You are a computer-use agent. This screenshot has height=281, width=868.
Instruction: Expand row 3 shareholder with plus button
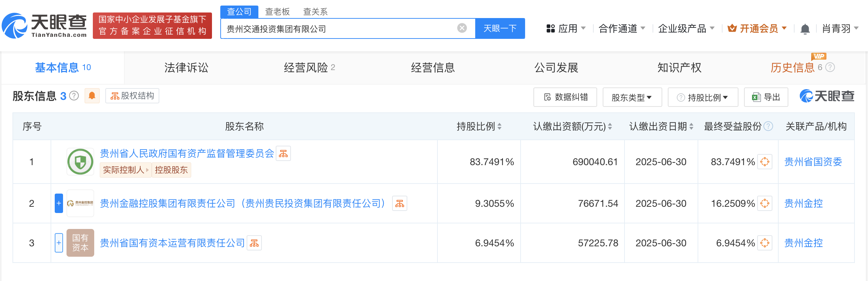point(59,243)
